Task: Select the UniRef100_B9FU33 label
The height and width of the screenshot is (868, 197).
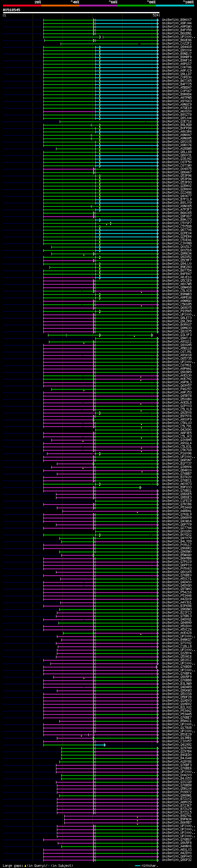Action: [177, 487]
